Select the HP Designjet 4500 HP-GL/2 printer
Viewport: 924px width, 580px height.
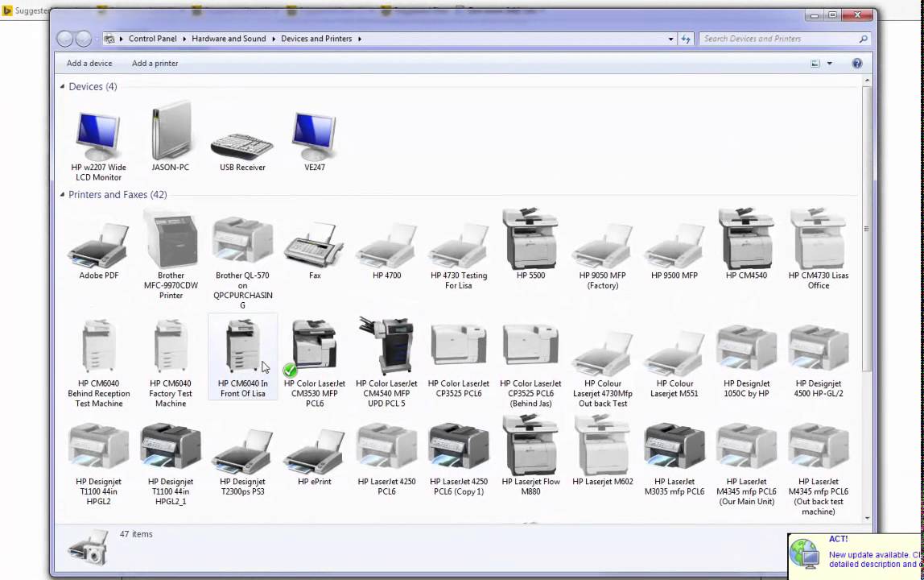pos(818,360)
